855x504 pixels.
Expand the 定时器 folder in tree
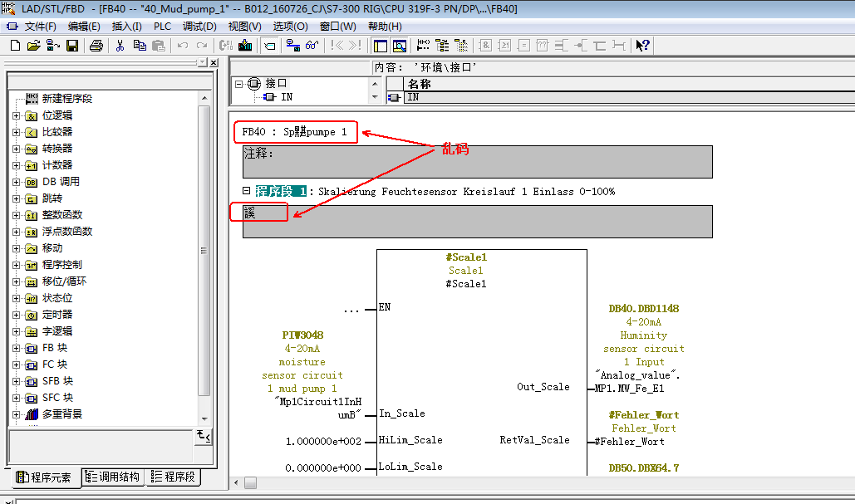(16, 315)
